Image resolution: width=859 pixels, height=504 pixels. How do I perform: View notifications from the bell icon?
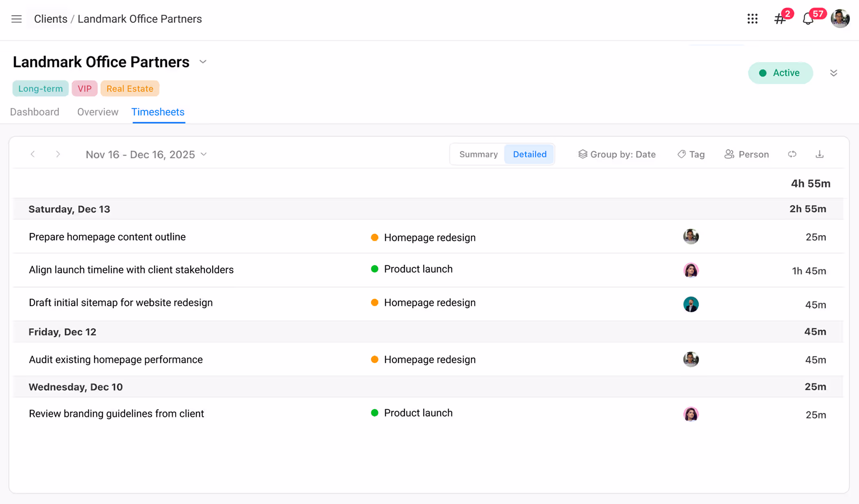click(807, 19)
